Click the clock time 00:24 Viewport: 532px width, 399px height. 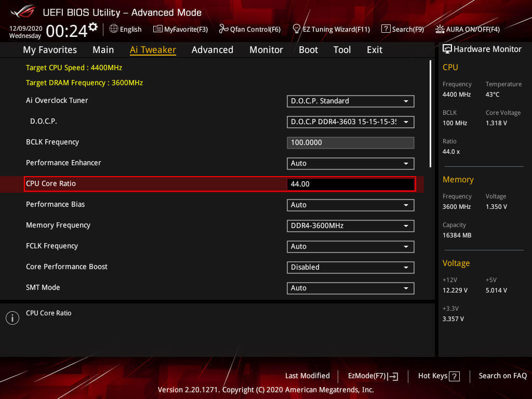pyautogui.click(x=66, y=31)
